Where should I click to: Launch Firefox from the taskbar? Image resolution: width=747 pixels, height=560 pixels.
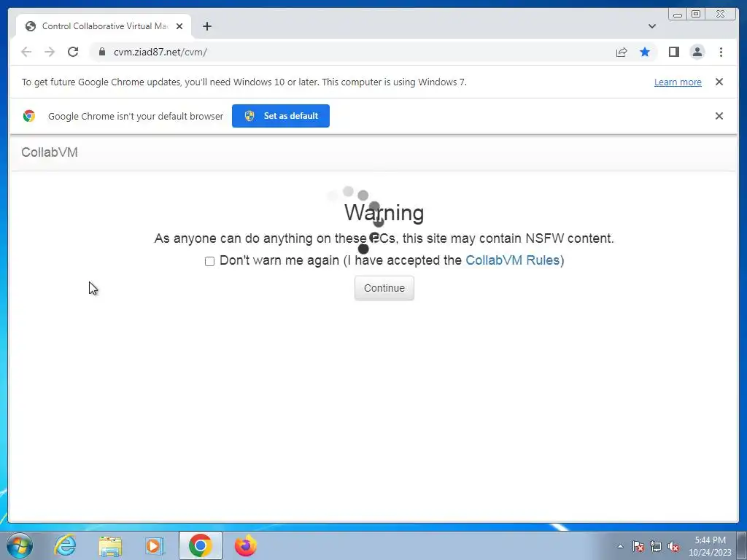coord(246,545)
